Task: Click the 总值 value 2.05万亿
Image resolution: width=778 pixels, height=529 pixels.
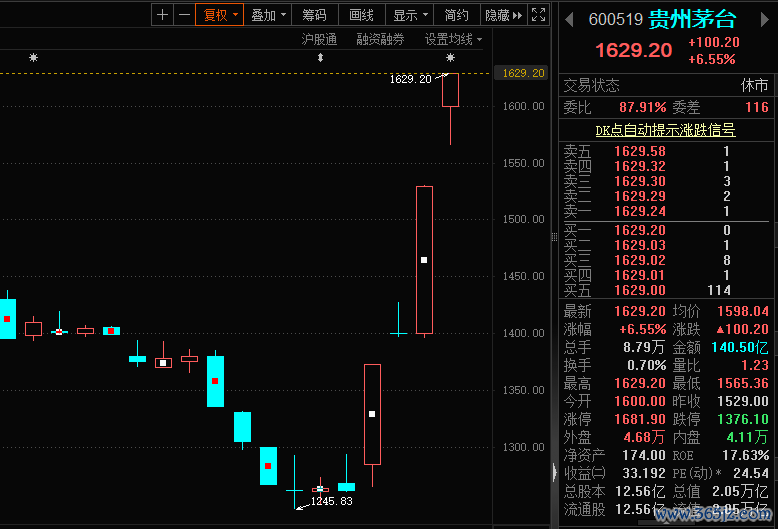Action: coord(740,491)
